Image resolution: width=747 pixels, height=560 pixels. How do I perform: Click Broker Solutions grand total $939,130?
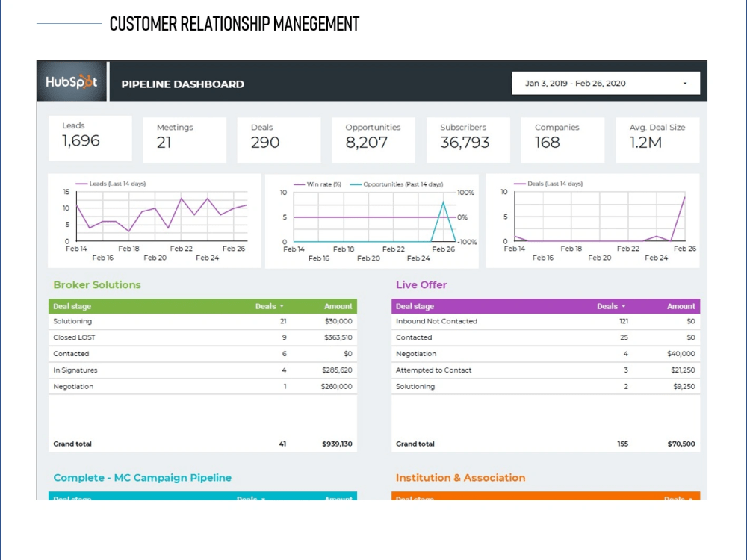click(x=337, y=444)
